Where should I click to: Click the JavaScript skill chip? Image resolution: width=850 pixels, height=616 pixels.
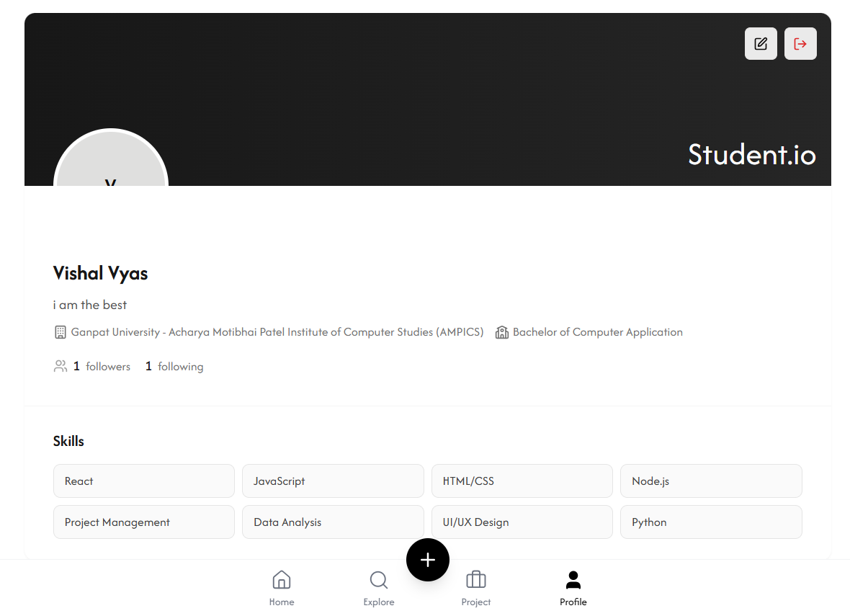tap(333, 481)
